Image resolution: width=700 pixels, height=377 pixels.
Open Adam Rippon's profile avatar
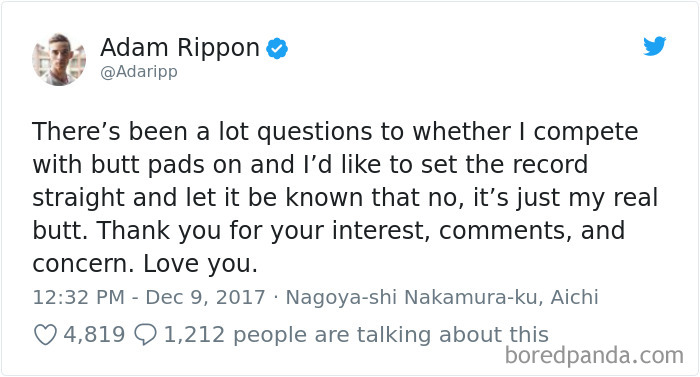(x=59, y=59)
